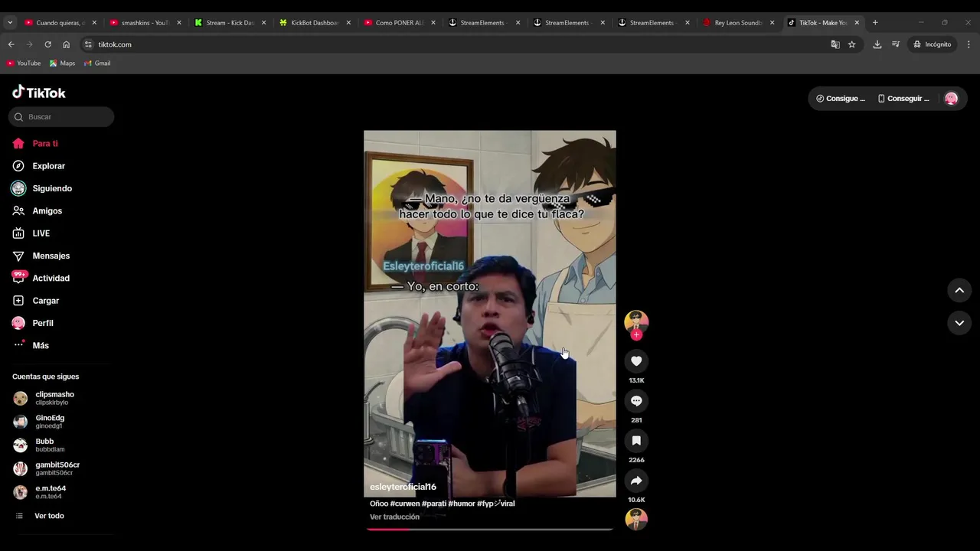Image resolution: width=980 pixels, height=551 pixels.
Task: Open browser downloads icon
Action: point(877,44)
